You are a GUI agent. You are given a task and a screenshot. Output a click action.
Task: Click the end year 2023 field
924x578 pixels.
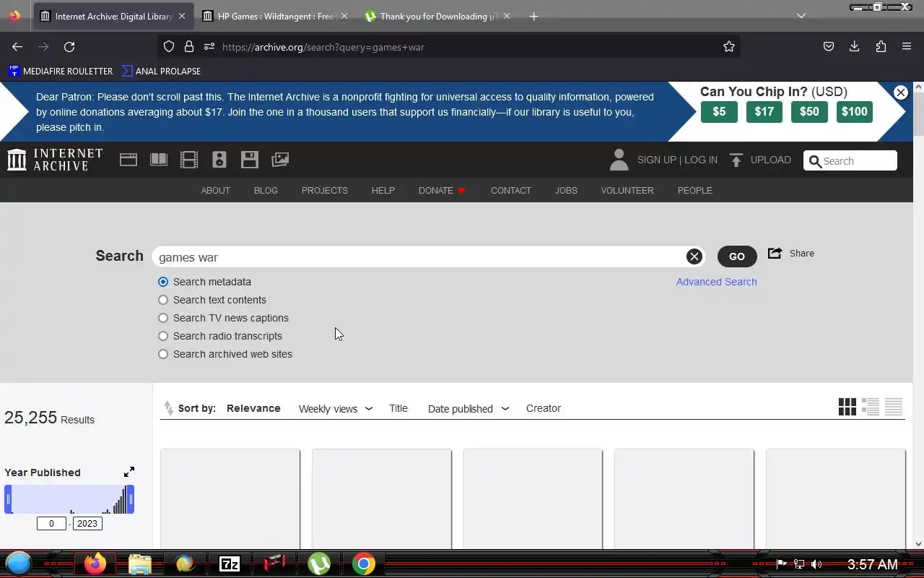(87, 523)
